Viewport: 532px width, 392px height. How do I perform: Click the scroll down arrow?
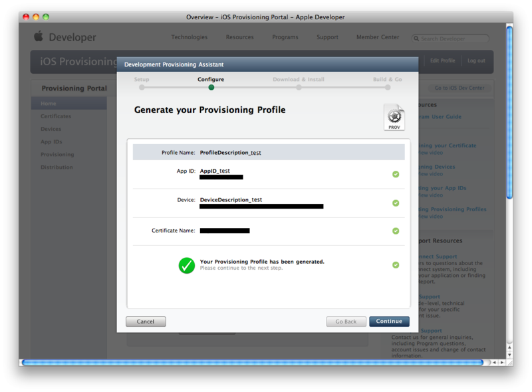[x=509, y=355]
